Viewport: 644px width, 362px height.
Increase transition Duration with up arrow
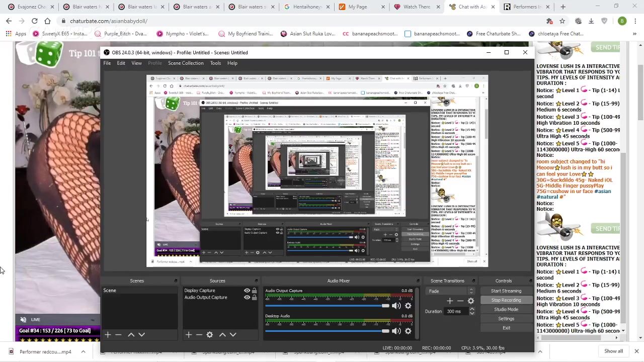click(472, 309)
